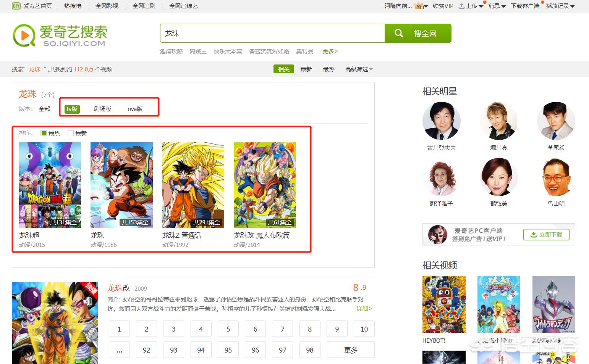Open 热搜榜 in top navigation
Viewport: 589px width, 364px height.
73,6
